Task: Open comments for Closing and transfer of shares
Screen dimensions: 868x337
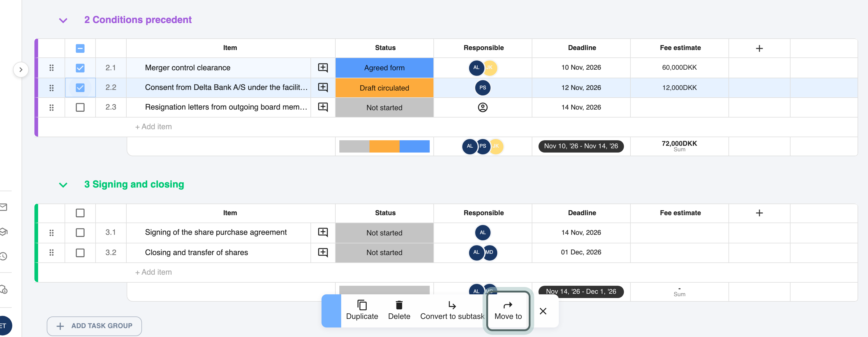Action: 323,253
